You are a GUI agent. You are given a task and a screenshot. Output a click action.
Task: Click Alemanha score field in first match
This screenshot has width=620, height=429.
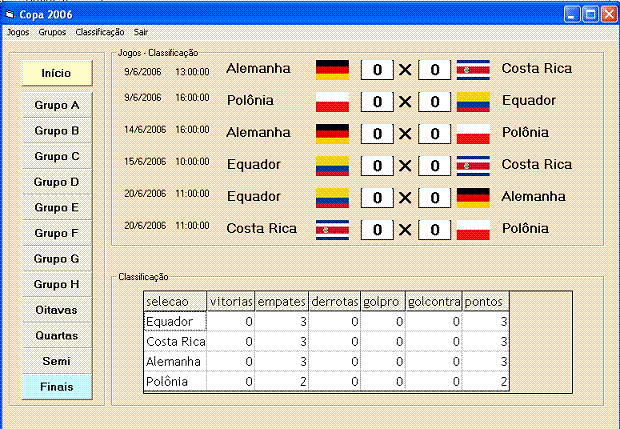(376, 69)
